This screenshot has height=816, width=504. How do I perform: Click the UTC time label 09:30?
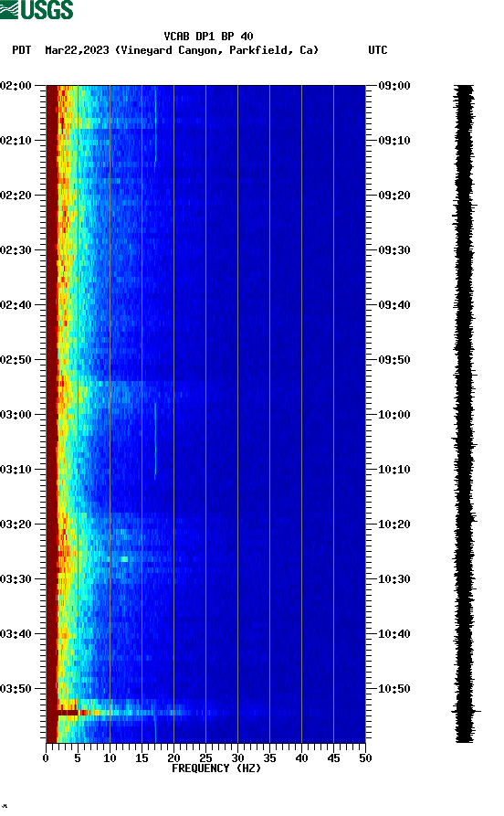coord(394,249)
